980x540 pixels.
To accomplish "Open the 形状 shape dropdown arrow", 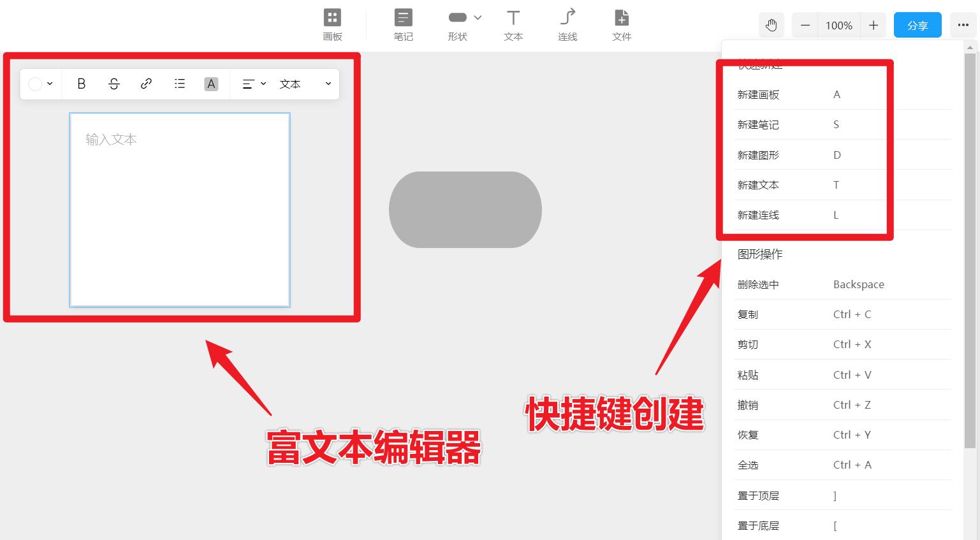I will point(477,17).
